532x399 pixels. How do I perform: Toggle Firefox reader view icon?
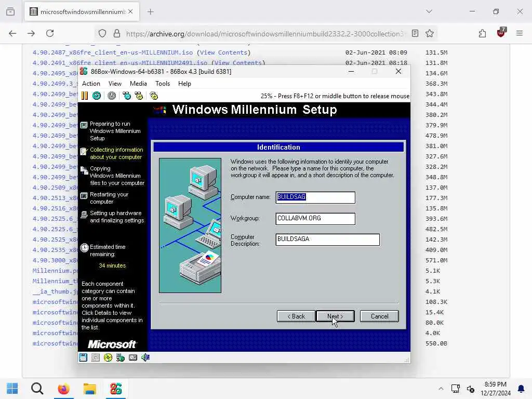[415, 33]
